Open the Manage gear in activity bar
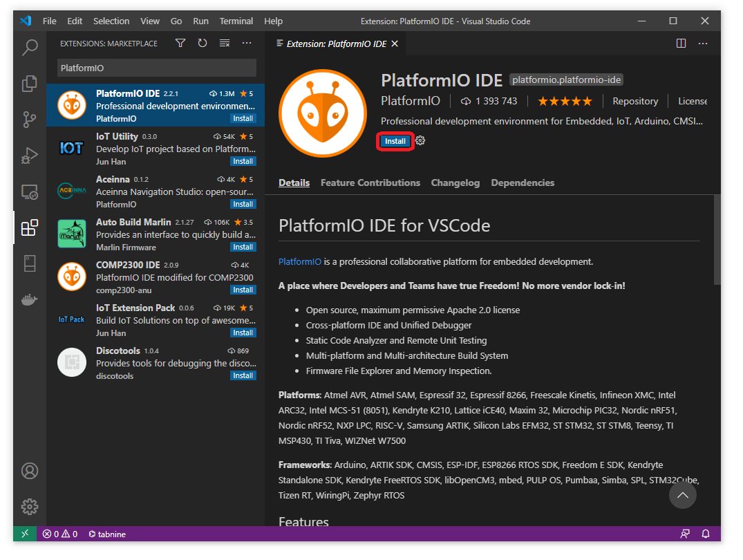 (x=30, y=507)
